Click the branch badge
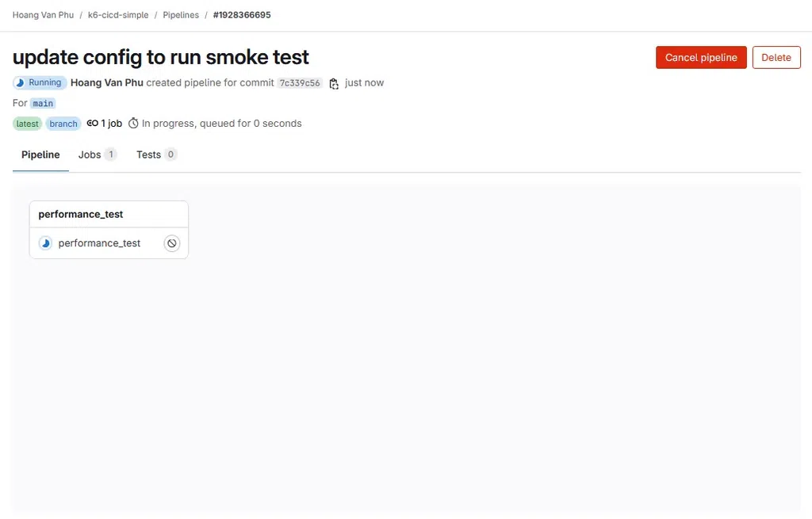 [63, 124]
